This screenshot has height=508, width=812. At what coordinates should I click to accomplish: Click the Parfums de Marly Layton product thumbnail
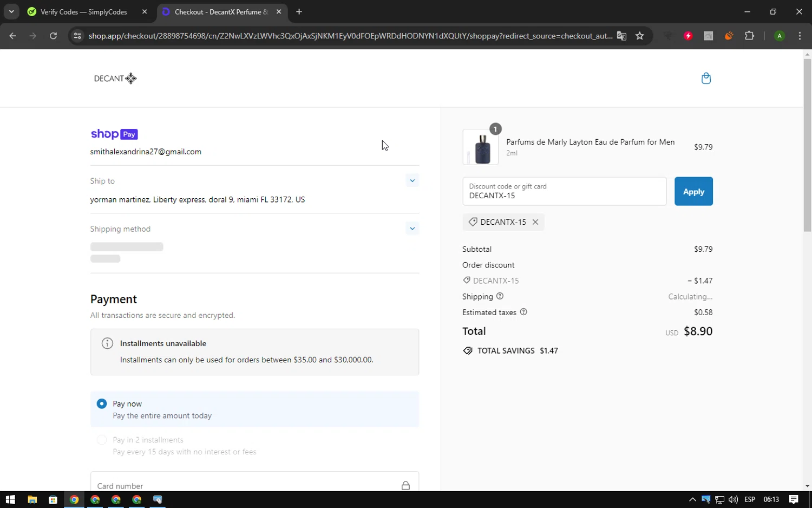click(481, 147)
